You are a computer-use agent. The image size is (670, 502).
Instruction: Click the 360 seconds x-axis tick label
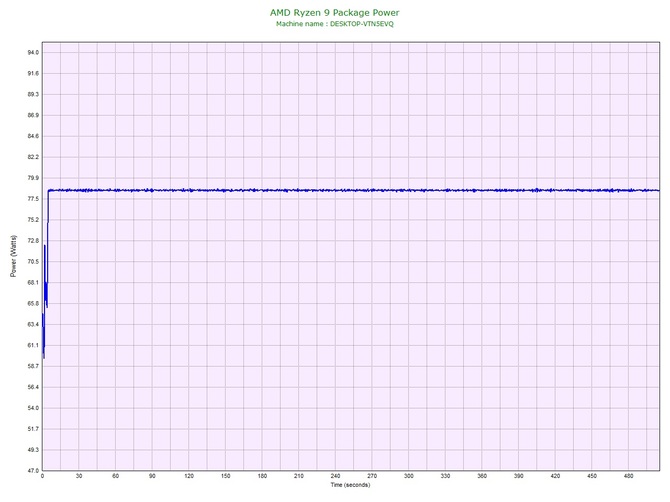[x=482, y=476]
